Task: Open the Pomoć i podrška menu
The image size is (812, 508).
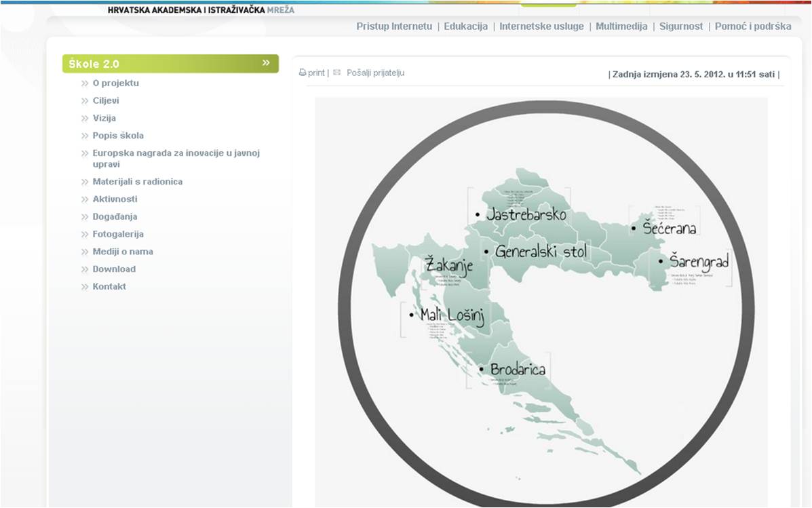Action: 753,26
